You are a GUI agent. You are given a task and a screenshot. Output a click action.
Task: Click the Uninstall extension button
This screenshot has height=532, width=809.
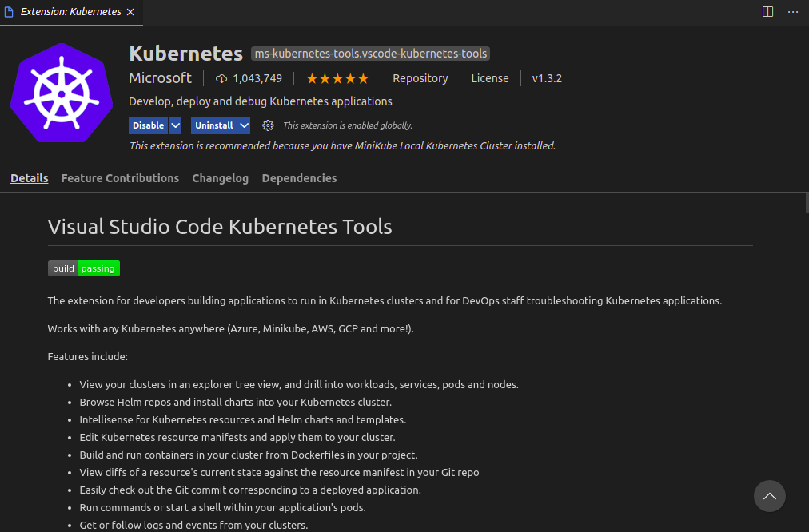214,125
